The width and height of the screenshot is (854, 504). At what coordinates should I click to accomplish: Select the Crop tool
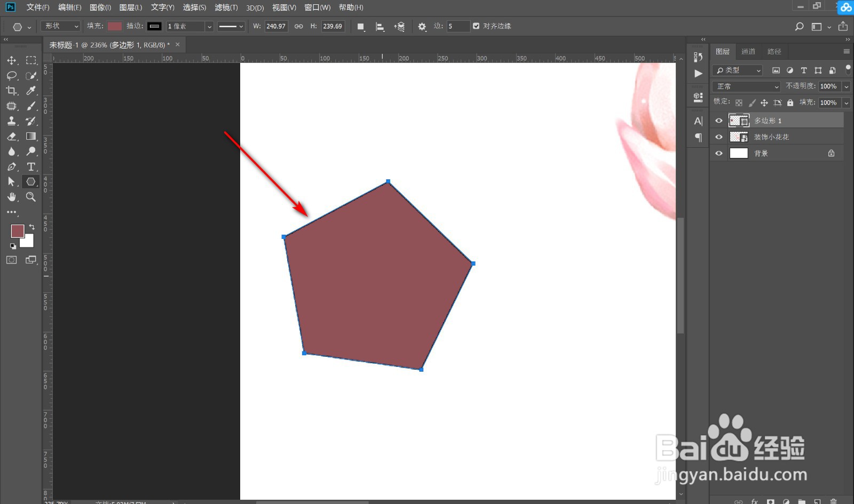click(x=12, y=91)
